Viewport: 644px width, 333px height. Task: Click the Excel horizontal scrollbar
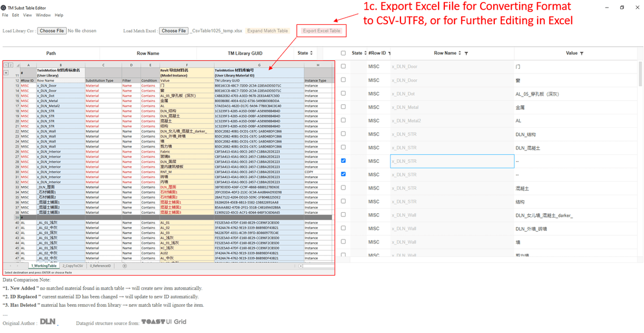(x=317, y=266)
